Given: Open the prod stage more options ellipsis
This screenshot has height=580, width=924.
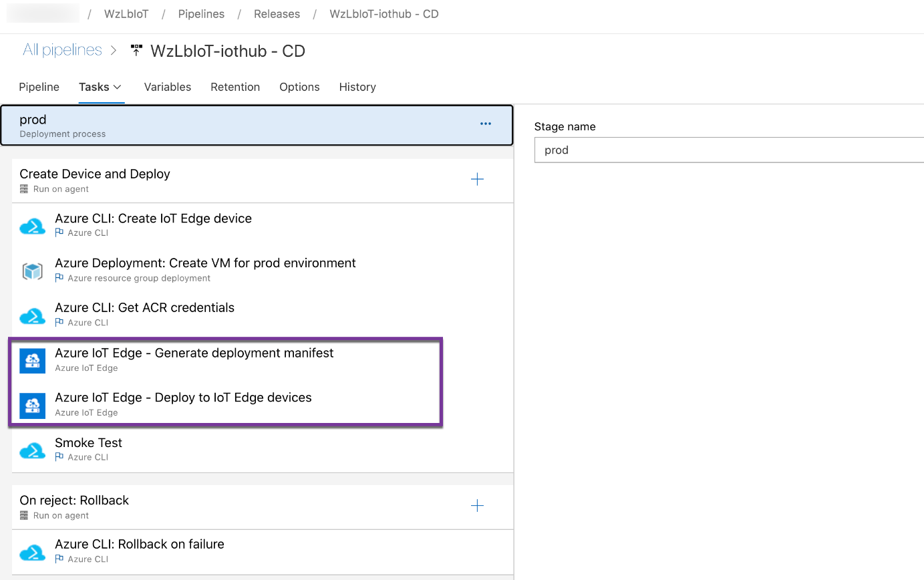Looking at the screenshot, I should (x=486, y=124).
